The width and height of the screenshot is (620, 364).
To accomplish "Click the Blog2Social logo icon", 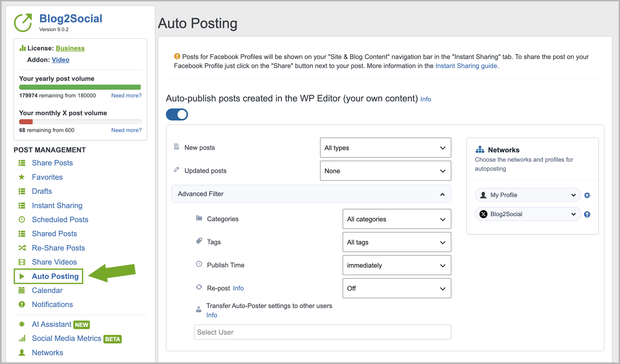I will click(x=23, y=23).
